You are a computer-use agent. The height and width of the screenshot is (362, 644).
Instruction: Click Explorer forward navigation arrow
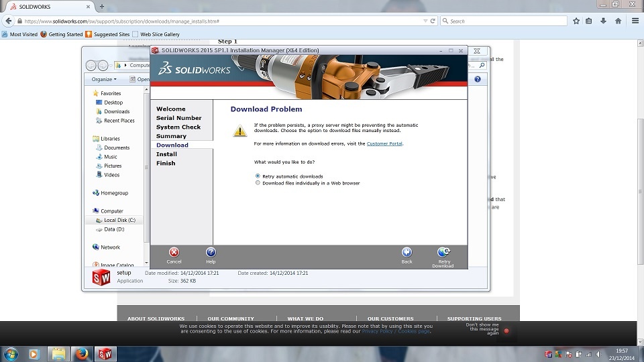pos(103,65)
